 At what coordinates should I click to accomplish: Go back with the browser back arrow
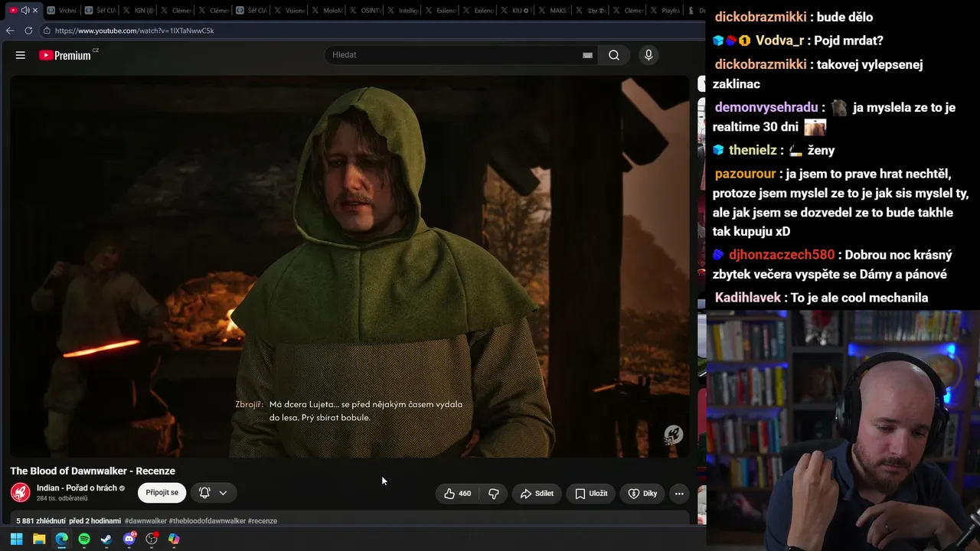click(x=10, y=31)
